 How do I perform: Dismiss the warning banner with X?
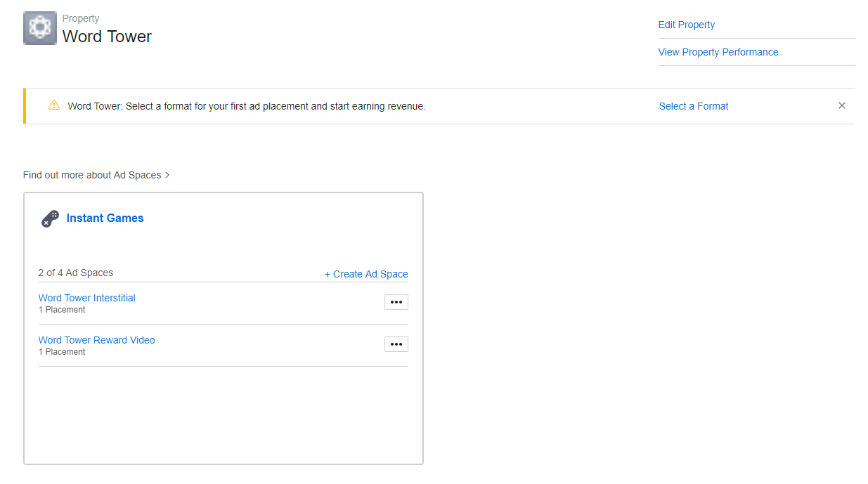point(841,105)
